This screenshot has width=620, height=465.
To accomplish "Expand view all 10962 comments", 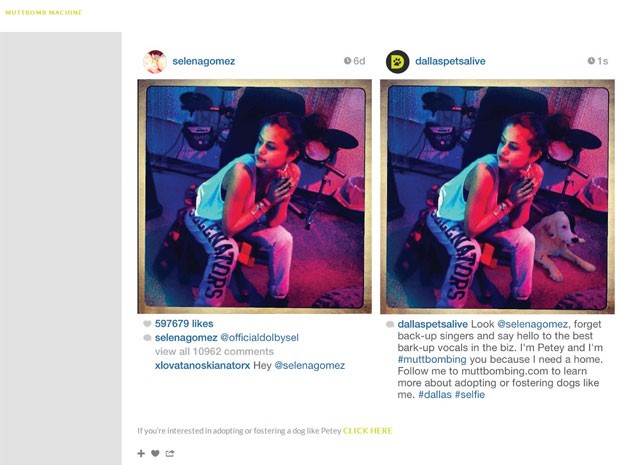I will pos(214,352).
